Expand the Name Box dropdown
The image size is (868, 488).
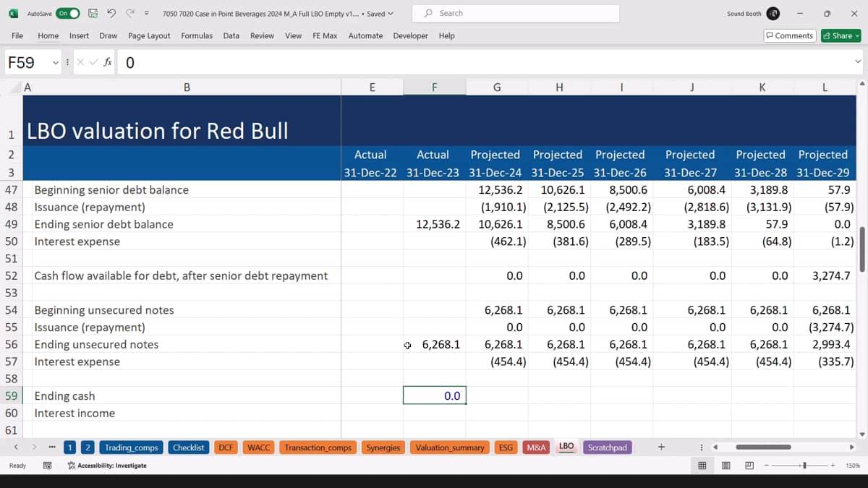[x=56, y=63]
